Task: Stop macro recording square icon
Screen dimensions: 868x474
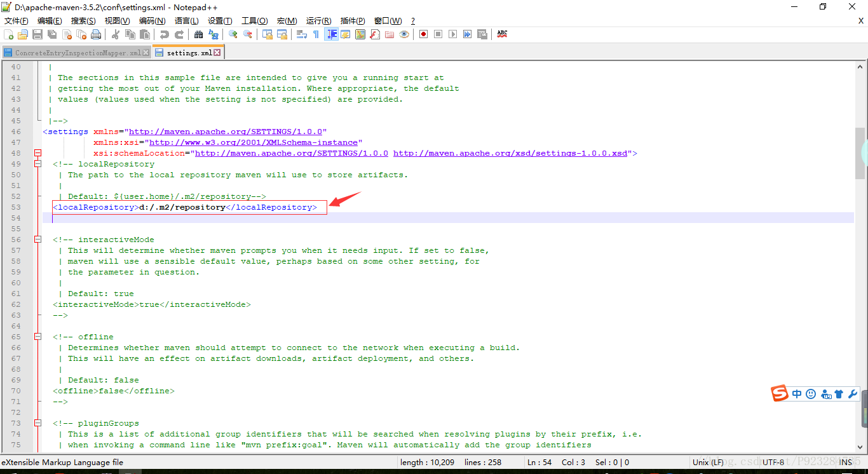Action: coord(438,34)
